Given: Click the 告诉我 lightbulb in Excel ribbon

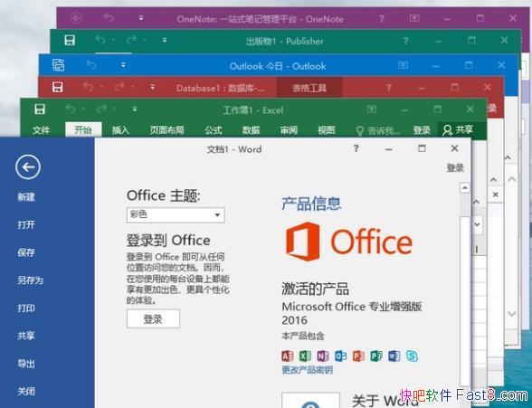Looking at the screenshot, I should point(360,130).
